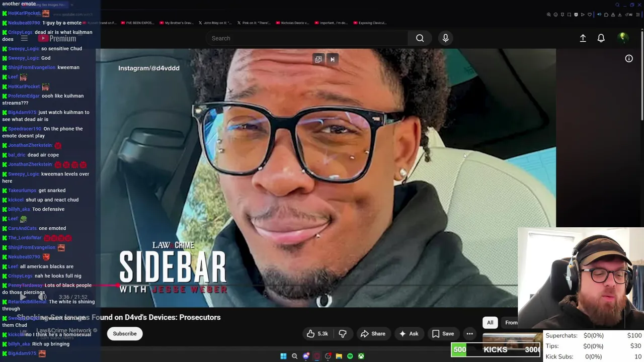Show video info card icon
644x362 pixels.
629,59
